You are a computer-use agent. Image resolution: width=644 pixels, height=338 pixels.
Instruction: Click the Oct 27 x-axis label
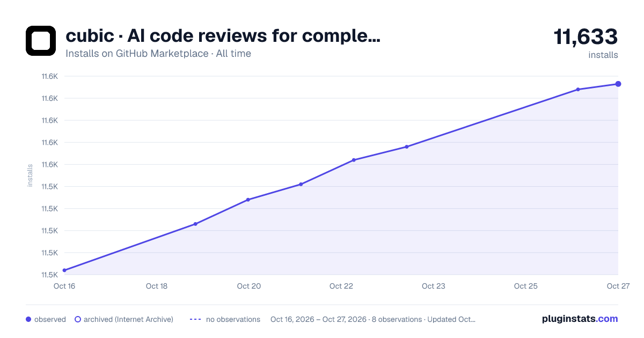pos(618,286)
